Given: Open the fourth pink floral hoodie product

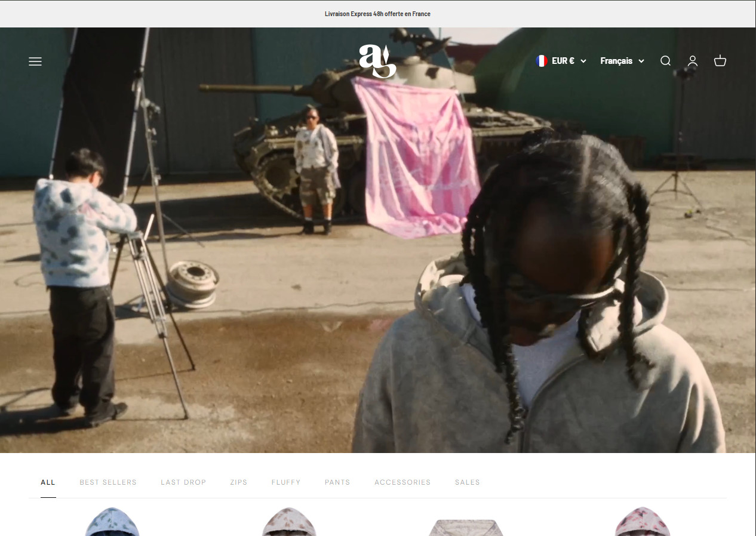Looking at the screenshot, I should coord(643,523).
